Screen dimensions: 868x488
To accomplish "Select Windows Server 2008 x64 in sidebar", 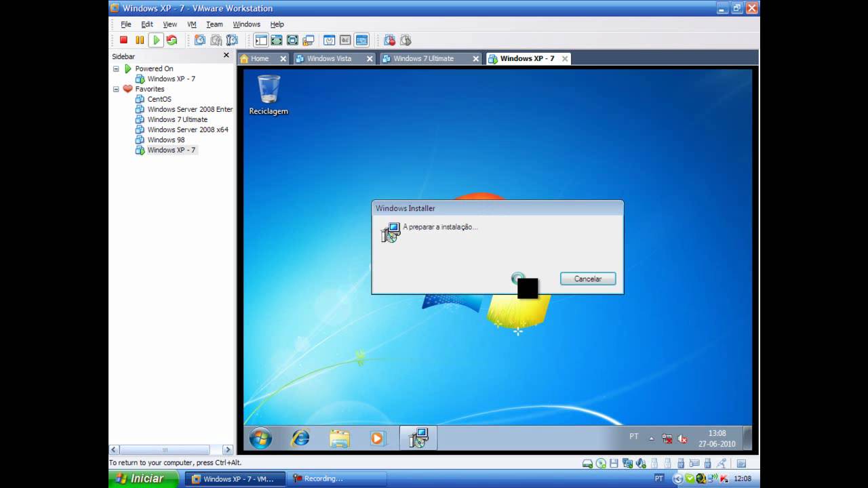I will click(188, 129).
